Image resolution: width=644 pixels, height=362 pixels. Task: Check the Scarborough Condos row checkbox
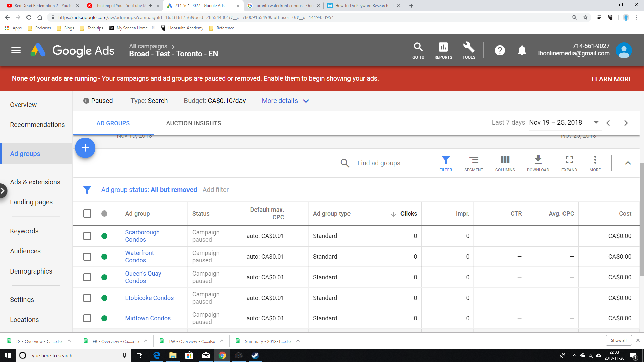click(x=87, y=236)
